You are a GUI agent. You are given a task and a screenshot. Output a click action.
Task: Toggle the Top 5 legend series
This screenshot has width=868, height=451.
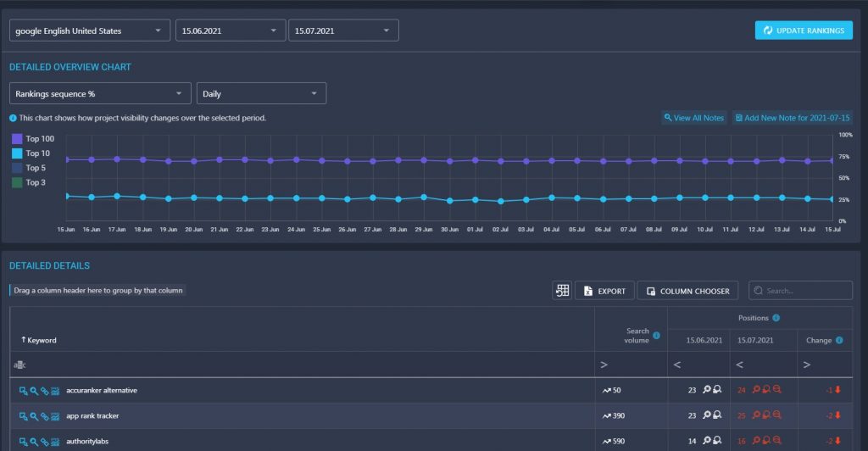[x=29, y=168]
